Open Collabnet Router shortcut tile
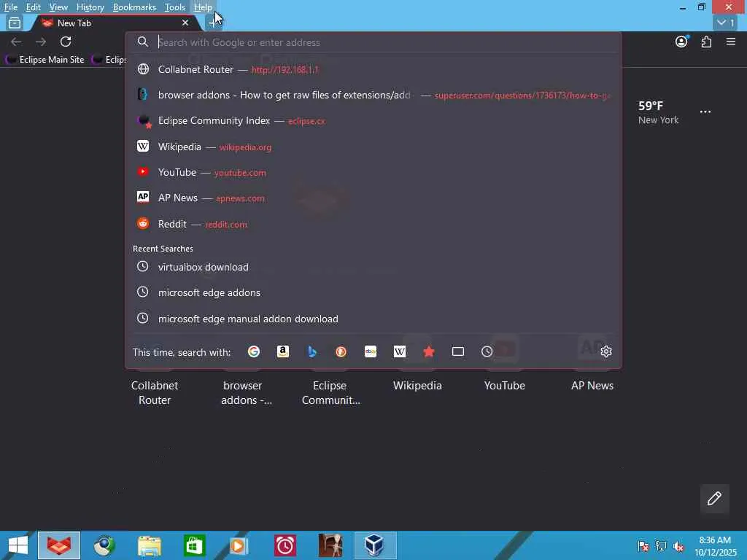 coord(155,392)
